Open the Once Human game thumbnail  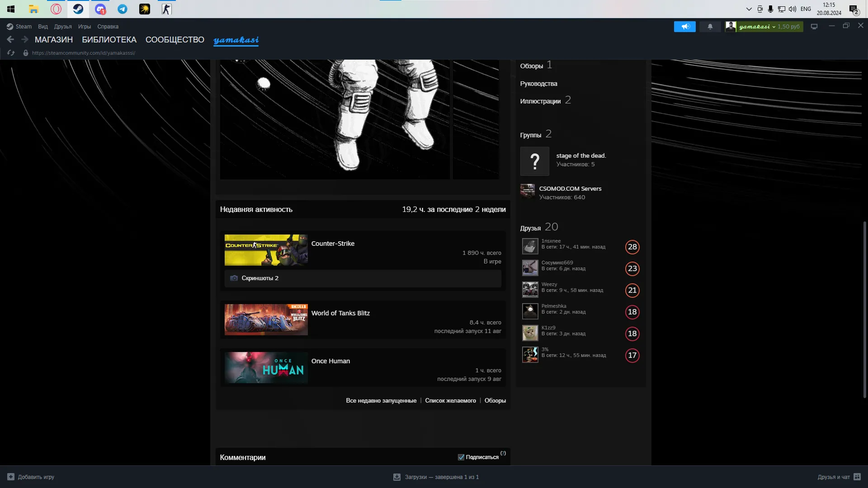click(x=266, y=368)
